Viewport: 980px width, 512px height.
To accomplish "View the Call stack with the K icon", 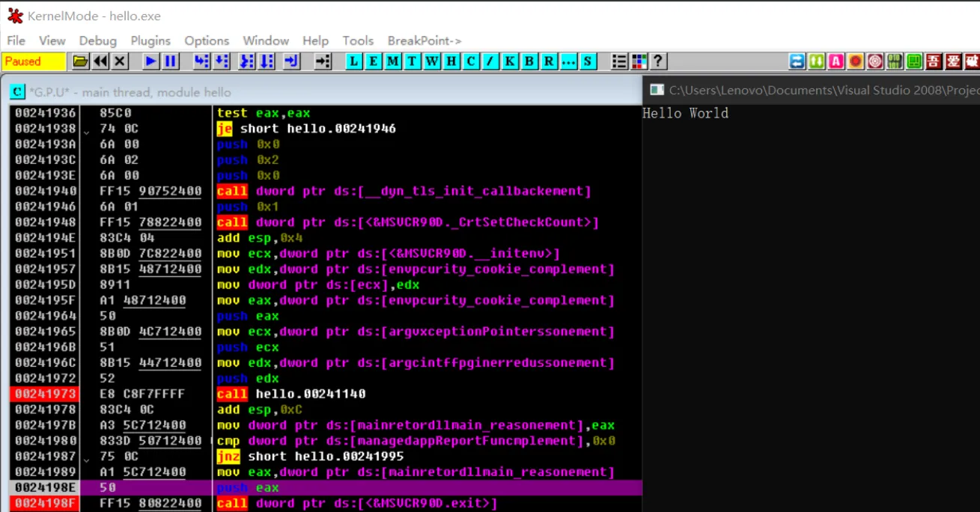I will [x=509, y=61].
